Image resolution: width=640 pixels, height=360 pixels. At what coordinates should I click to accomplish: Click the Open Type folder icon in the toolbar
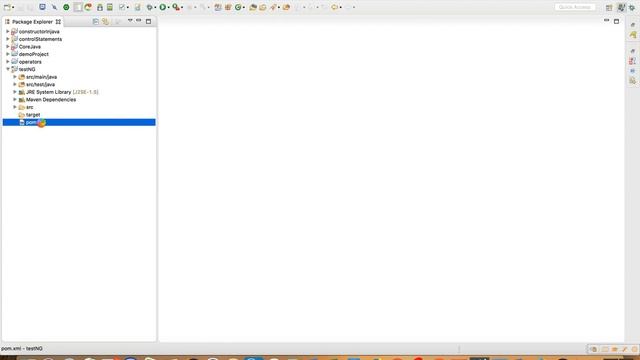253,7
